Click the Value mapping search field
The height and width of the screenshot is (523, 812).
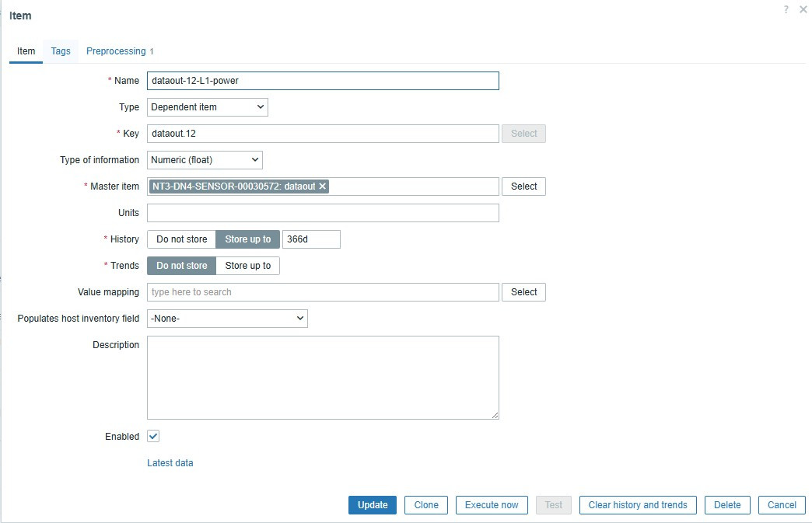[x=323, y=291]
